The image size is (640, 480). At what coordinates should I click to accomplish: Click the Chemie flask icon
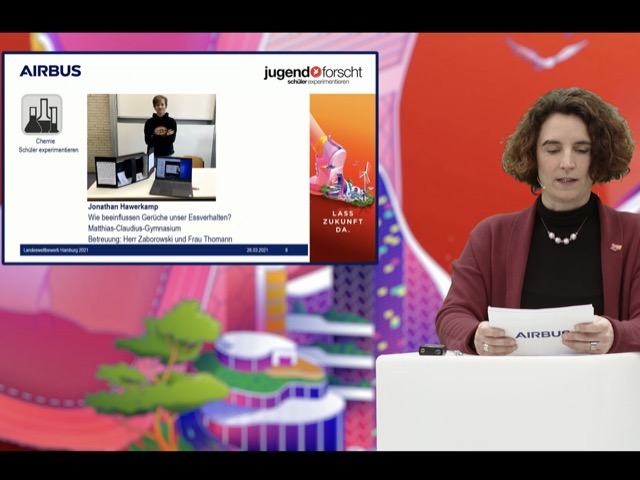42,114
